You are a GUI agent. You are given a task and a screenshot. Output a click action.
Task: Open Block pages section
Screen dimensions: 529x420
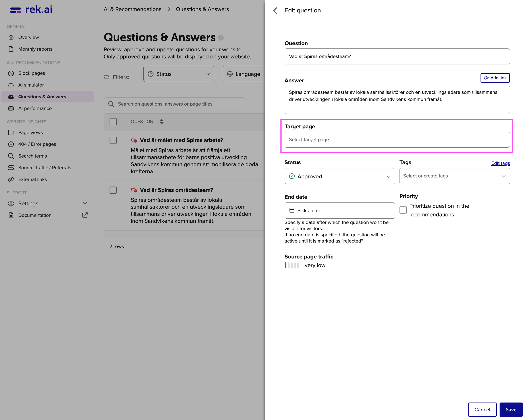click(31, 73)
